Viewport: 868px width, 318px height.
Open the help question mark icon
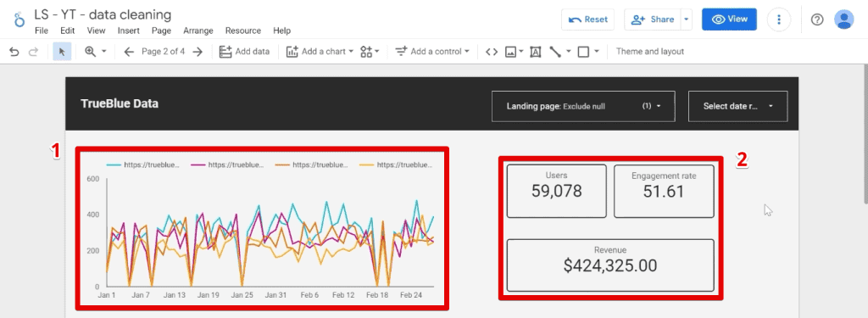pyautogui.click(x=817, y=20)
